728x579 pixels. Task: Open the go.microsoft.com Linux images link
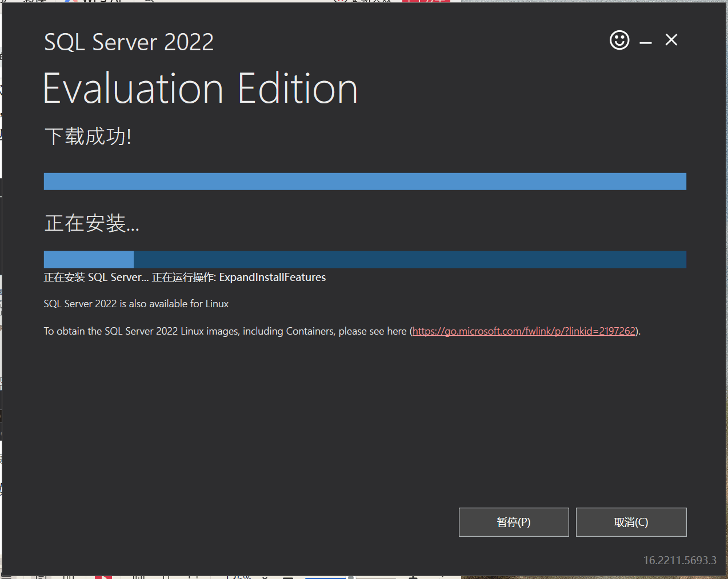pyautogui.click(x=524, y=331)
